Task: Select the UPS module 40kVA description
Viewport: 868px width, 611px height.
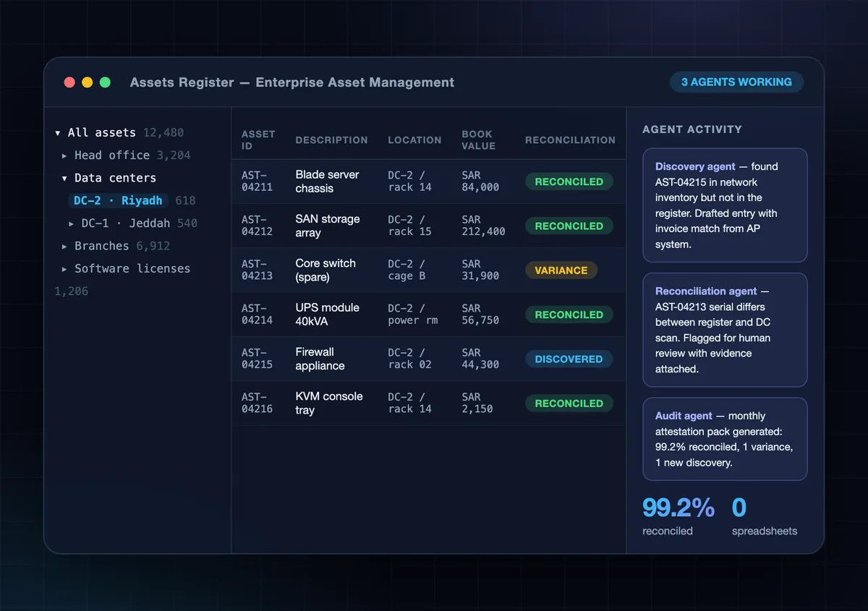Action: click(x=327, y=315)
